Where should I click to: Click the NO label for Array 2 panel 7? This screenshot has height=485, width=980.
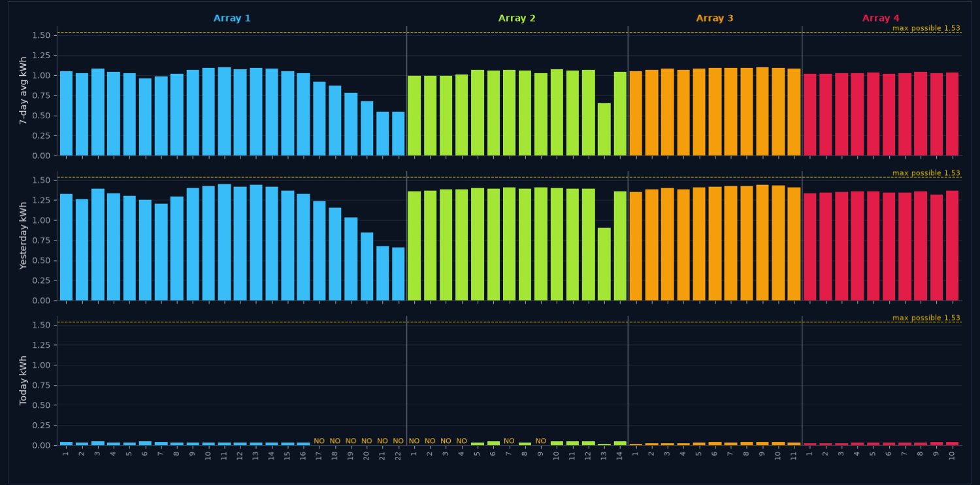509,441
